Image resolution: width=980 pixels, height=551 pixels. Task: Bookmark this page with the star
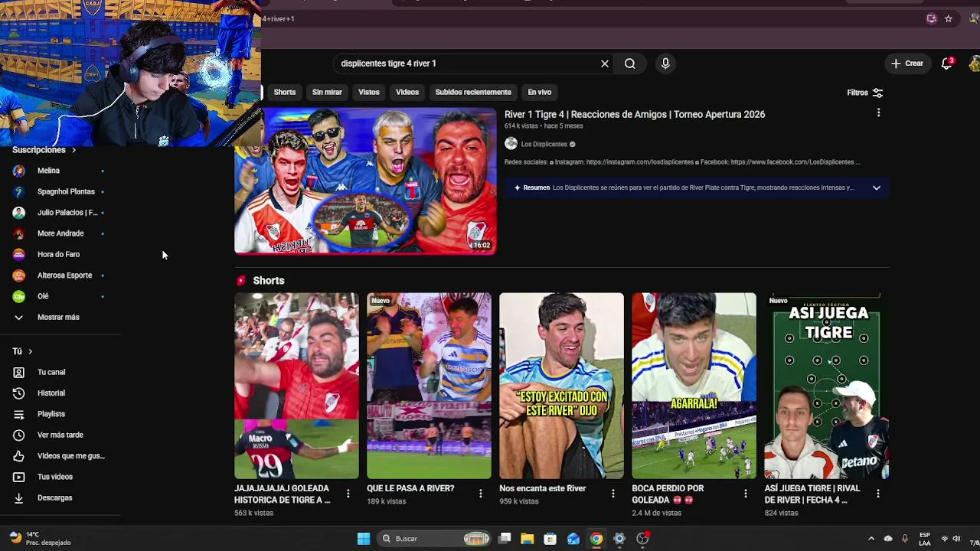[948, 19]
